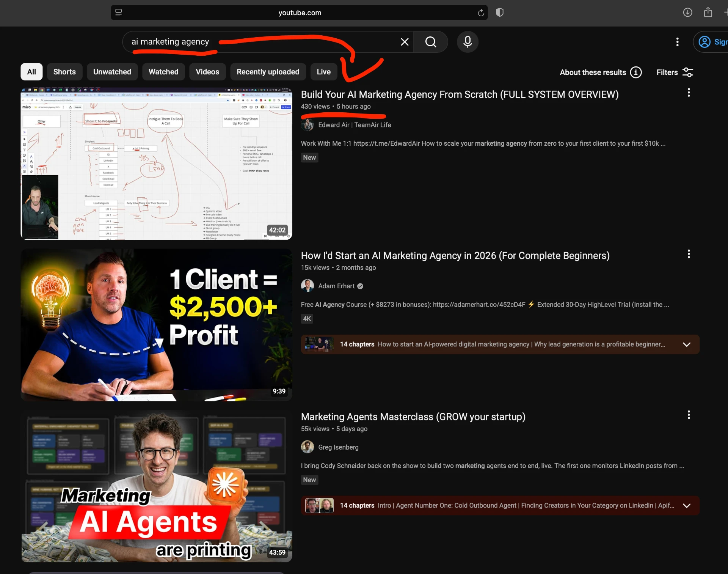Click the 9:39 duration badge
This screenshot has width=728, height=574.
279,391
